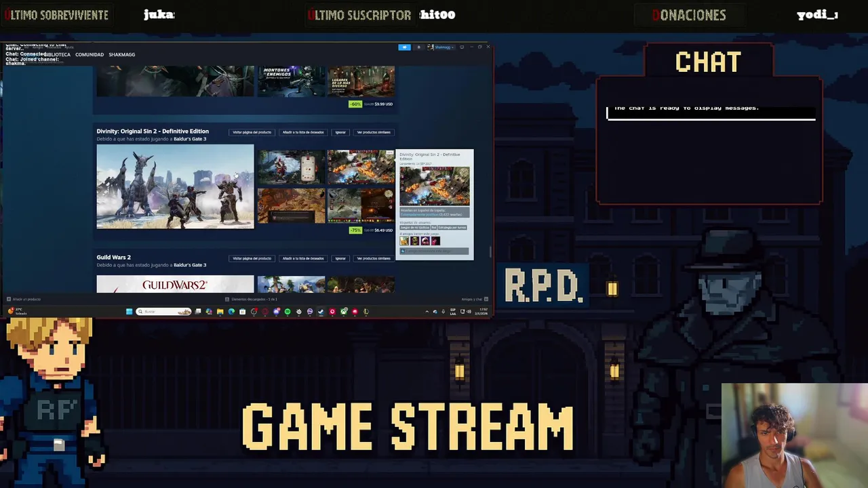
Task: Open the large preview image in Divinity popup
Action: tap(434, 186)
